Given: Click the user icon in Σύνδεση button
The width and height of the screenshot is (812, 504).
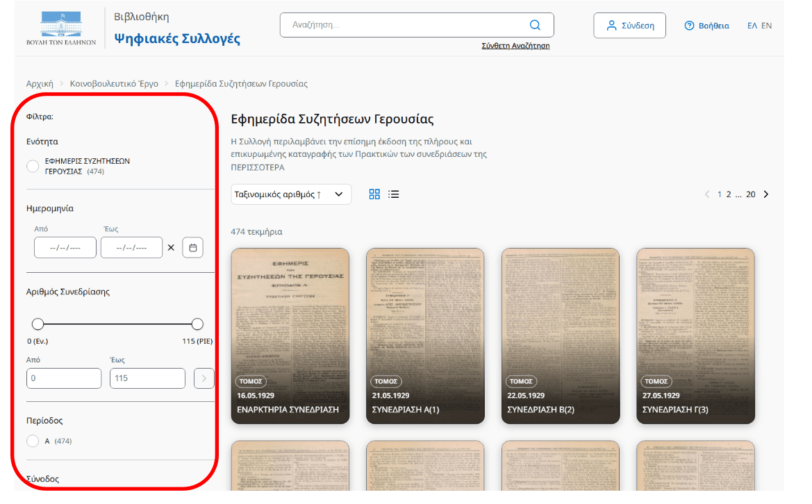Looking at the screenshot, I should point(611,26).
